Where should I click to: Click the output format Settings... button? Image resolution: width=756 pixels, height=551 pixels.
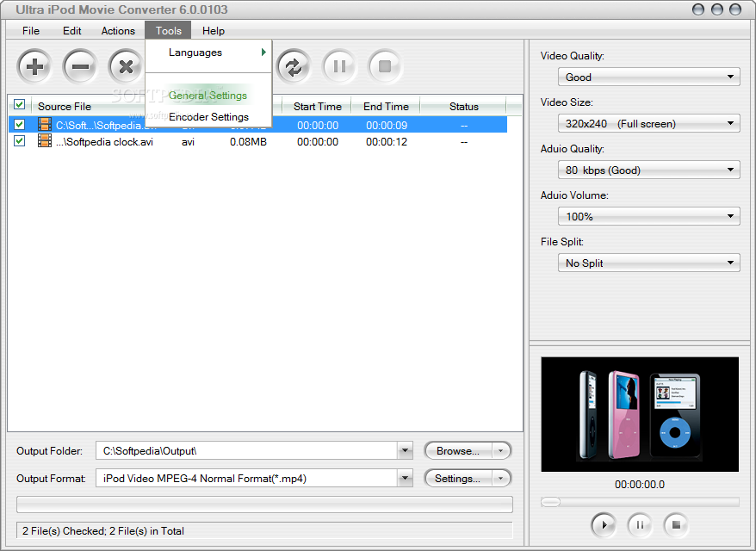458,478
